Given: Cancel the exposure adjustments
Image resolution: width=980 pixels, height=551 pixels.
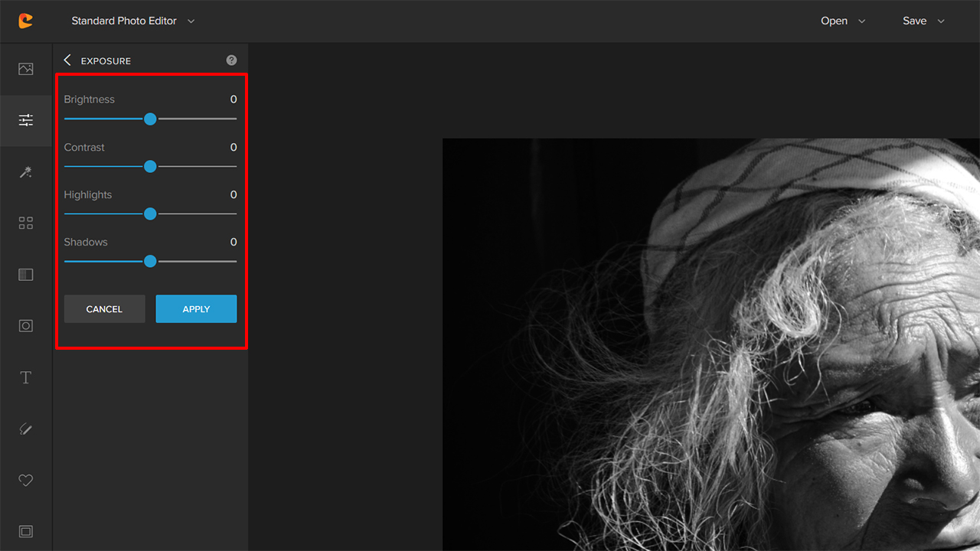Looking at the screenshot, I should click(104, 308).
